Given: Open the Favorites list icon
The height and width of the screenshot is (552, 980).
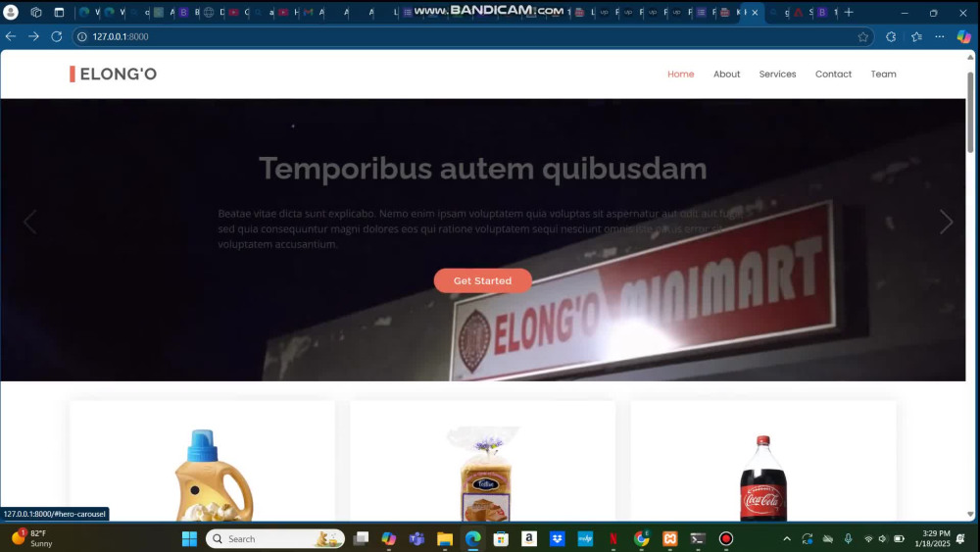Looking at the screenshot, I should tap(917, 37).
